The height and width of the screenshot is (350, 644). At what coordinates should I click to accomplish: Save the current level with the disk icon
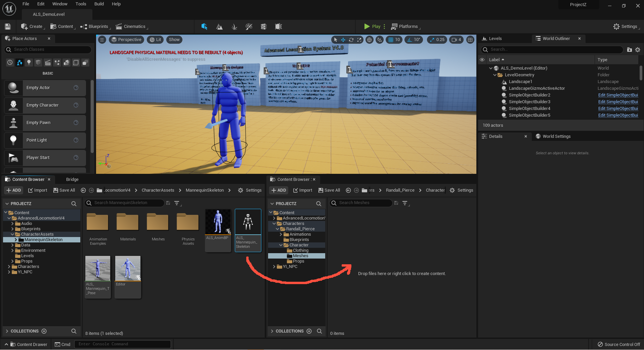(8, 27)
